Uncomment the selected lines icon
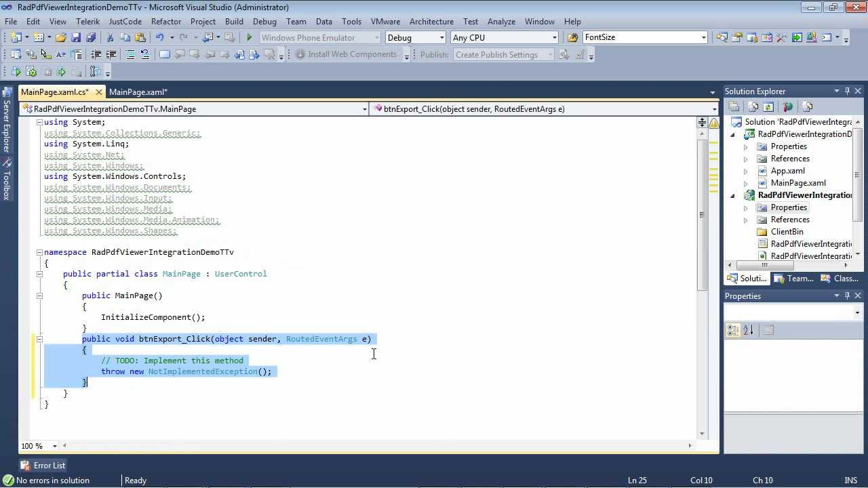The height and width of the screenshot is (488, 868). click(x=145, y=54)
